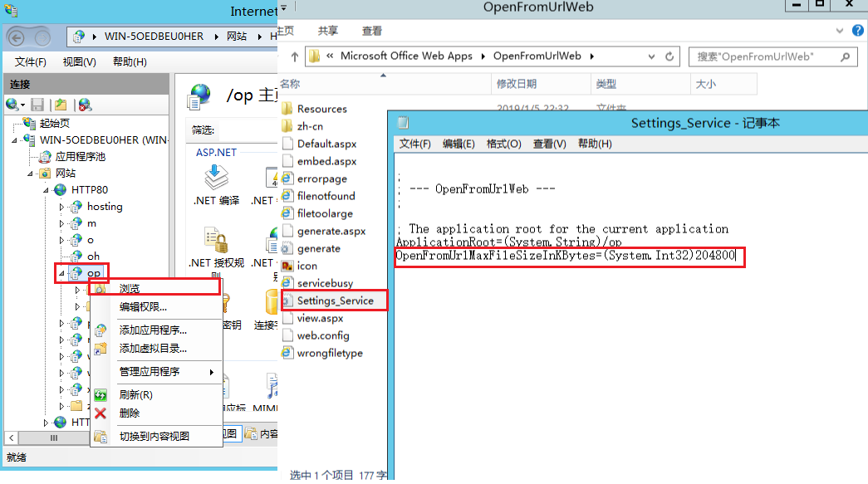Open IIS Manager 视图(V) menu
This screenshot has width=868, height=484.
(79, 62)
